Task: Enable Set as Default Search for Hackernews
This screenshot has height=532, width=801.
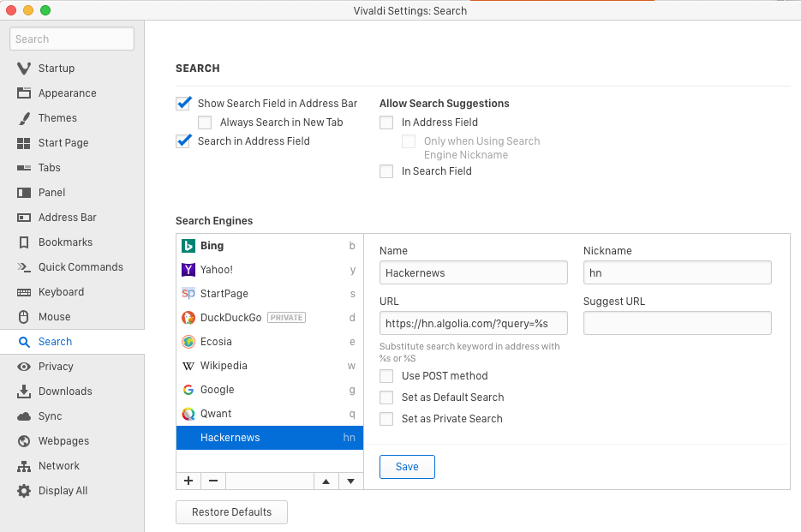Action: (x=386, y=397)
